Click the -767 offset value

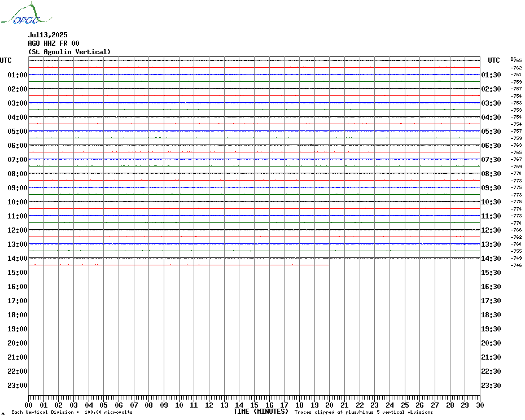click(517, 159)
